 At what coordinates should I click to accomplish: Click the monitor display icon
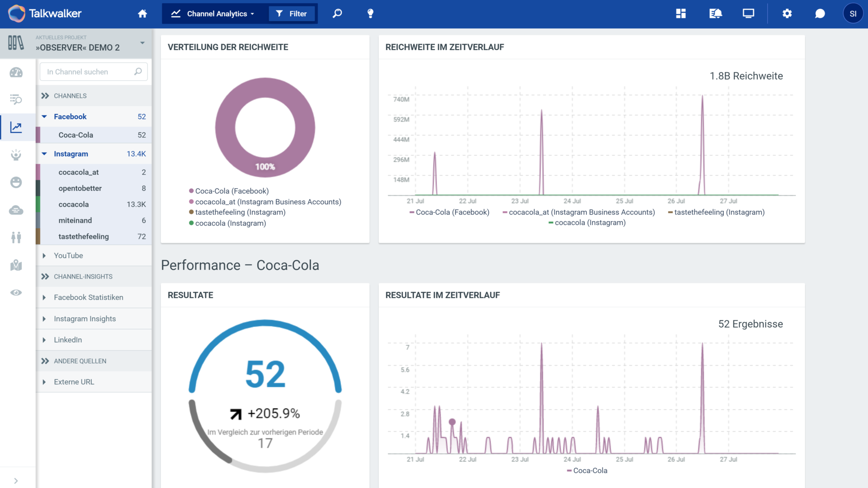(748, 14)
